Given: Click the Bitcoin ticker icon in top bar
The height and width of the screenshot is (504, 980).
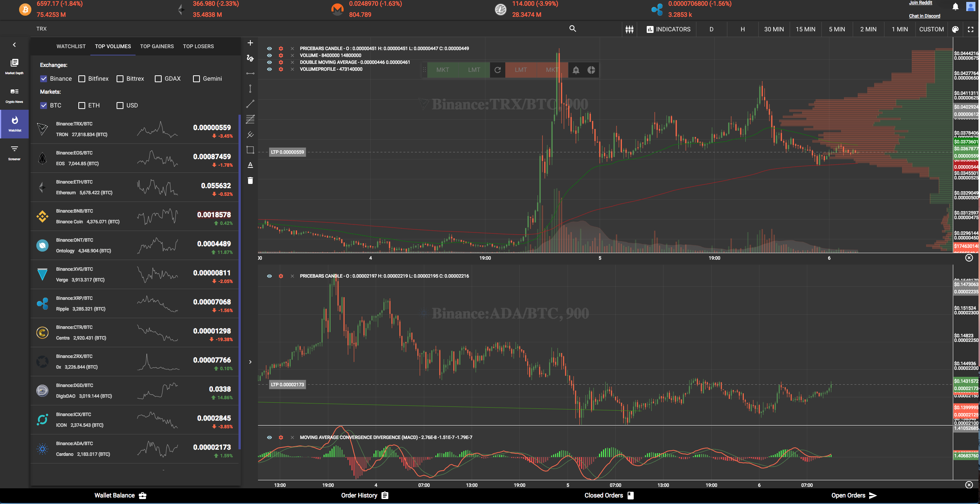Looking at the screenshot, I should pyautogui.click(x=25, y=9).
